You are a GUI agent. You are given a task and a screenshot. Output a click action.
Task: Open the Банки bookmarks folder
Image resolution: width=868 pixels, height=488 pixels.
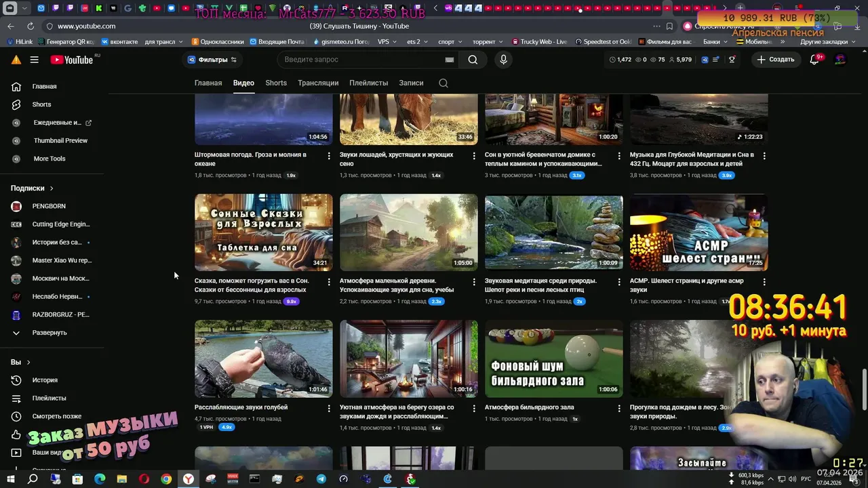point(715,41)
